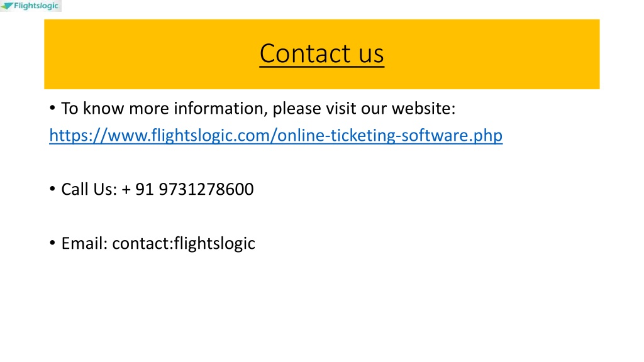The image size is (644, 362).
Task: Click the Flightslogic plane logo icon
Action: [7, 6]
